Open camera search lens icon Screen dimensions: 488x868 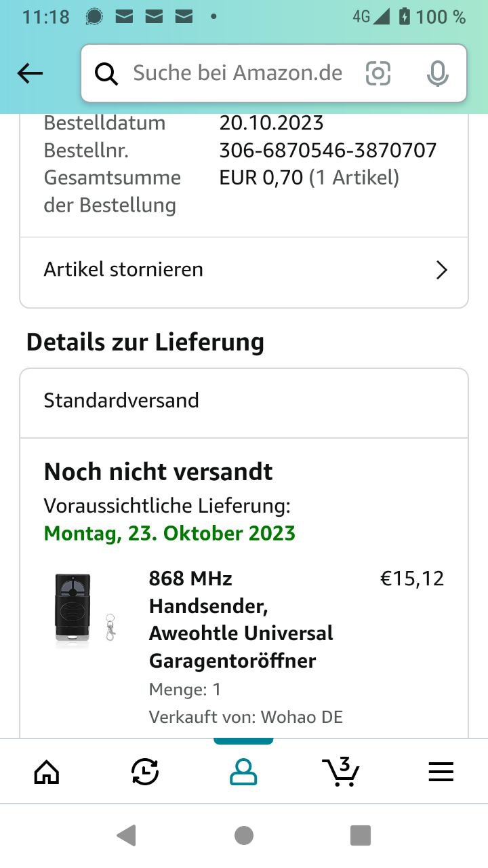pyautogui.click(x=378, y=73)
